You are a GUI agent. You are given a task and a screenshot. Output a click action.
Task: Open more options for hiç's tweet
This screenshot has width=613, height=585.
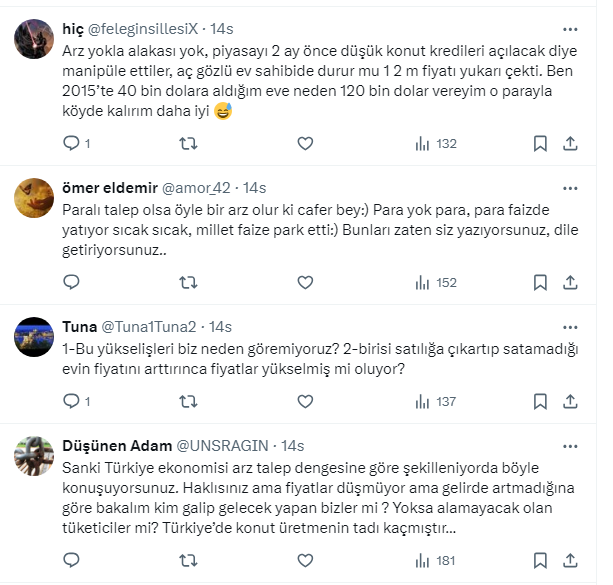pos(570,30)
